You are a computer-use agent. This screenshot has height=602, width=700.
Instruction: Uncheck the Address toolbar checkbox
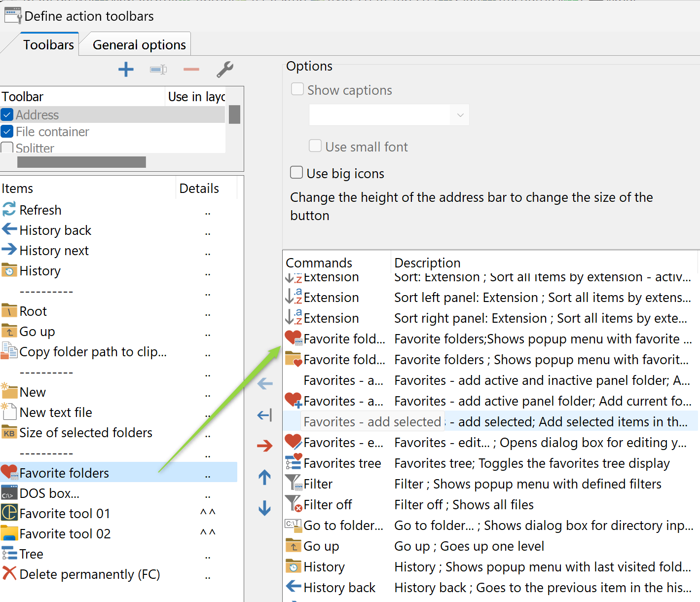(7, 115)
